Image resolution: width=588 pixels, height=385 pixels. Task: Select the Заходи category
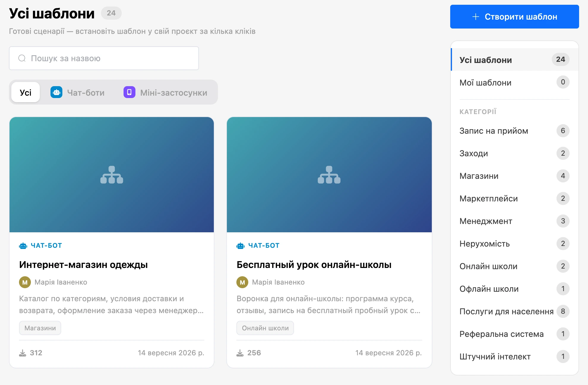tap(515, 153)
